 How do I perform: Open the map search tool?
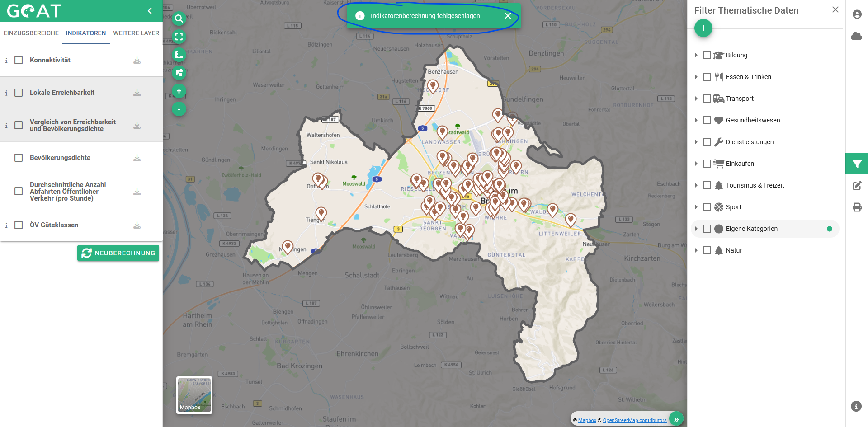pyautogui.click(x=179, y=19)
